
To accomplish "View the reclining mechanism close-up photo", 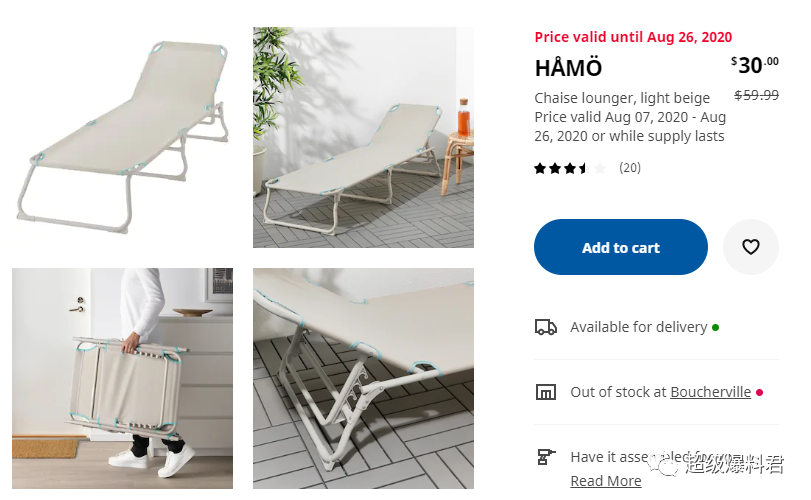I will coord(363,378).
